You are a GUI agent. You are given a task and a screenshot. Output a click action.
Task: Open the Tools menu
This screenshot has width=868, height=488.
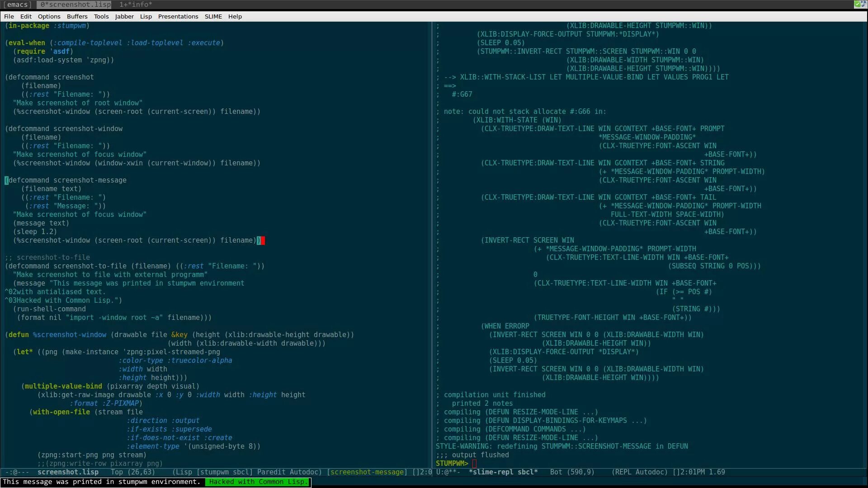(x=101, y=16)
